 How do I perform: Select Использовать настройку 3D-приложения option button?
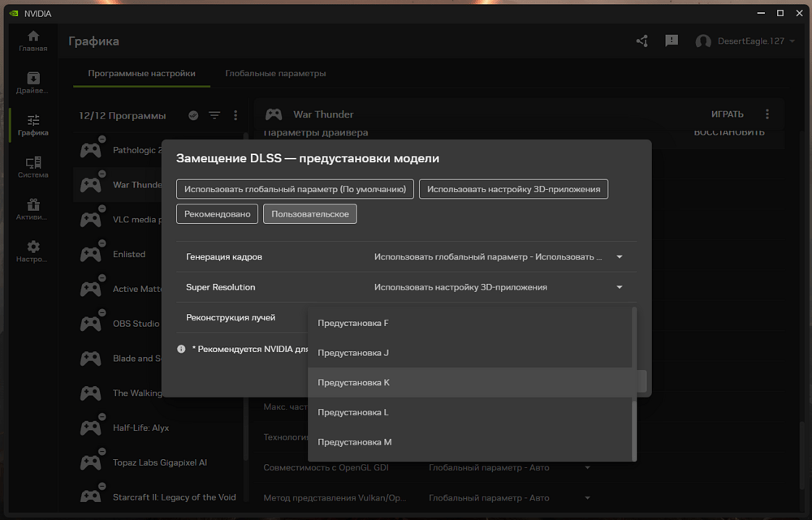tap(513, 189)
